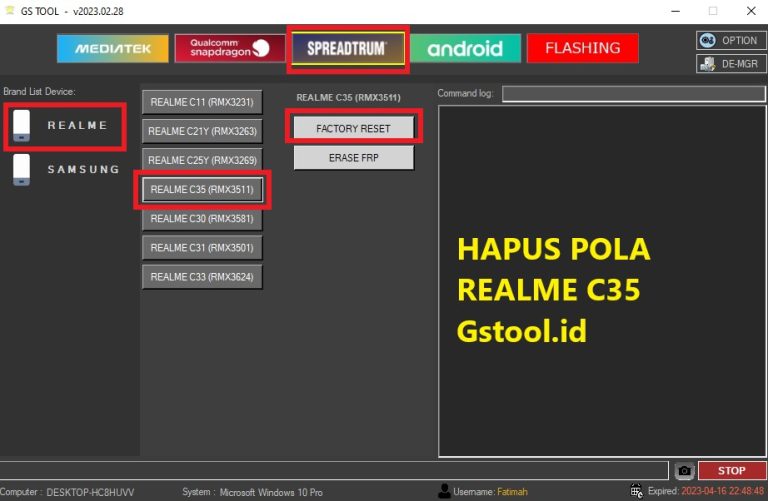Launch DE-MGR device manager
The width and height of the screenshot is (768, 501).
pos(731,64)
